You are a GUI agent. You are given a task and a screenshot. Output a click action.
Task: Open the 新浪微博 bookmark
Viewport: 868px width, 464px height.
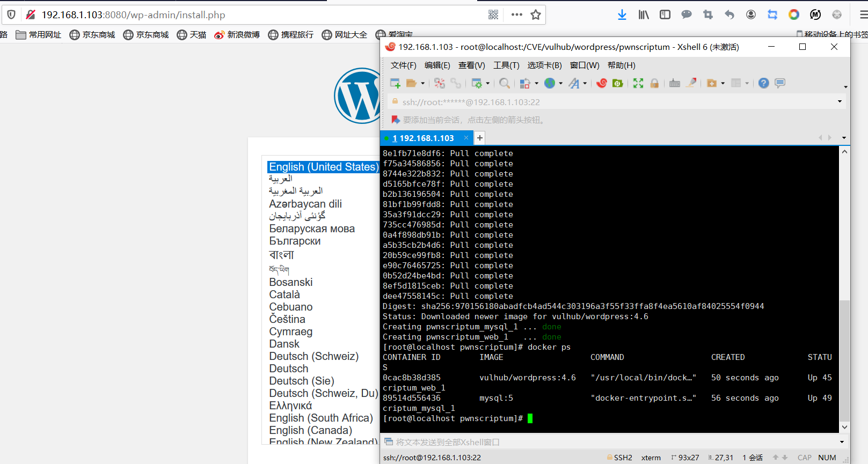point(237,35)
